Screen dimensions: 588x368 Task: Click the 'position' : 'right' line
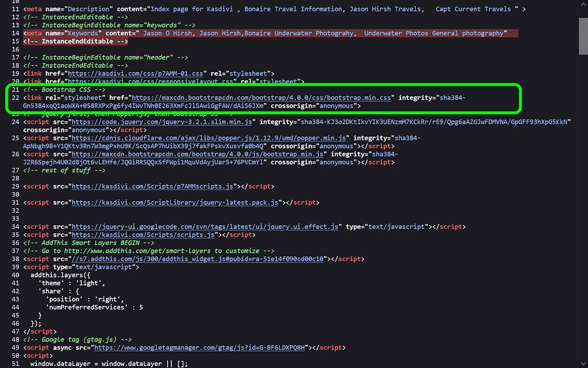[85, 299]
